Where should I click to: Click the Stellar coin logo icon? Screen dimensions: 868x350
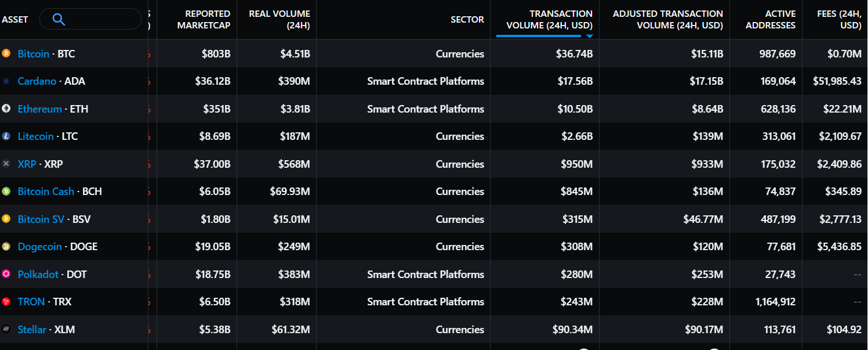[x=6, y=329]
